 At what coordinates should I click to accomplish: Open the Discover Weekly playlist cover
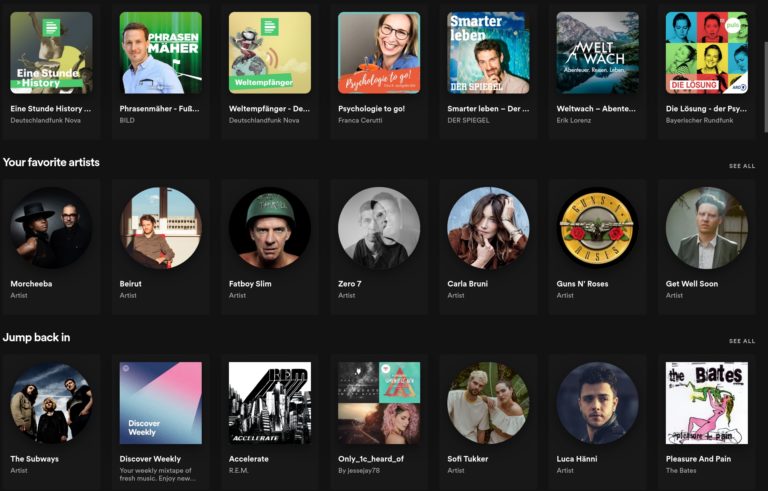[x=161, y=403]
